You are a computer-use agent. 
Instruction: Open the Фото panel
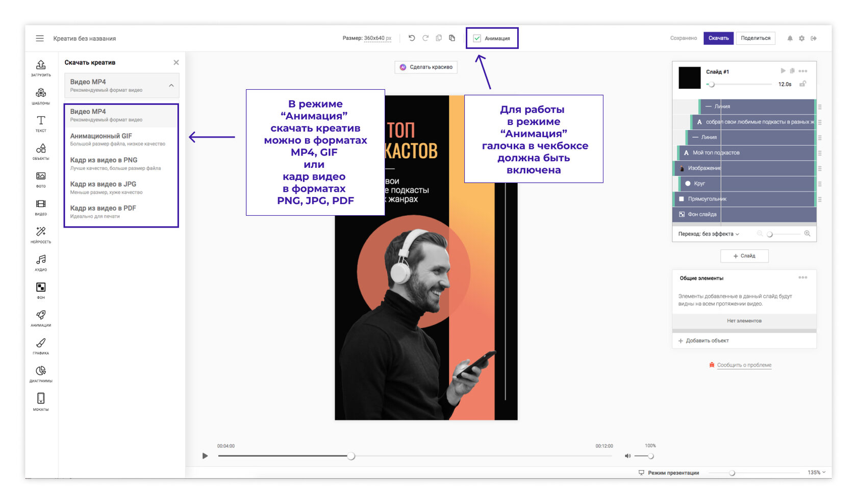click(41, 179)
